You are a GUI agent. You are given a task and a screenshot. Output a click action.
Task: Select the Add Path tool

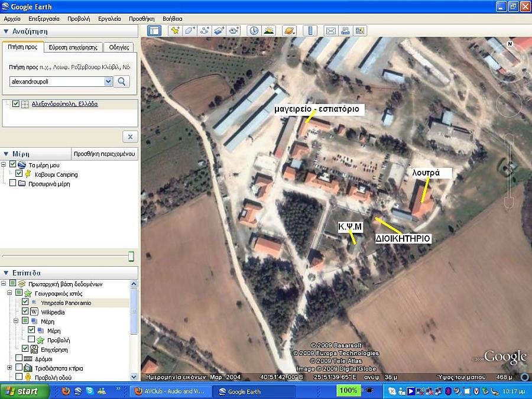205,31
